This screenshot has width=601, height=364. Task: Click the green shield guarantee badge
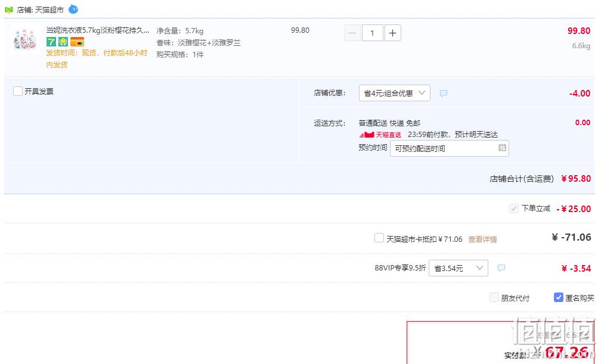(x=63, y=42)
